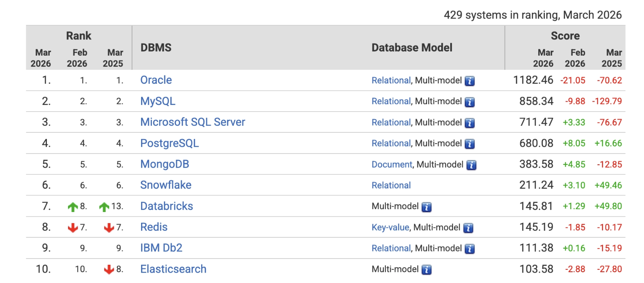This screenshot has height=283, width=644.
Task: Open the Oracle DBMS link
Action: click(x=156, y=80)
